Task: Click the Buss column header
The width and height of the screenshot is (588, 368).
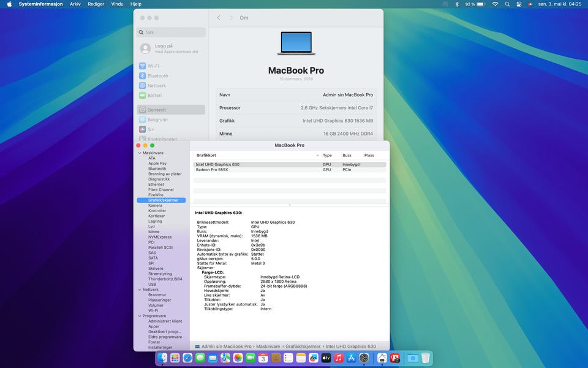Action: point(347,155)
